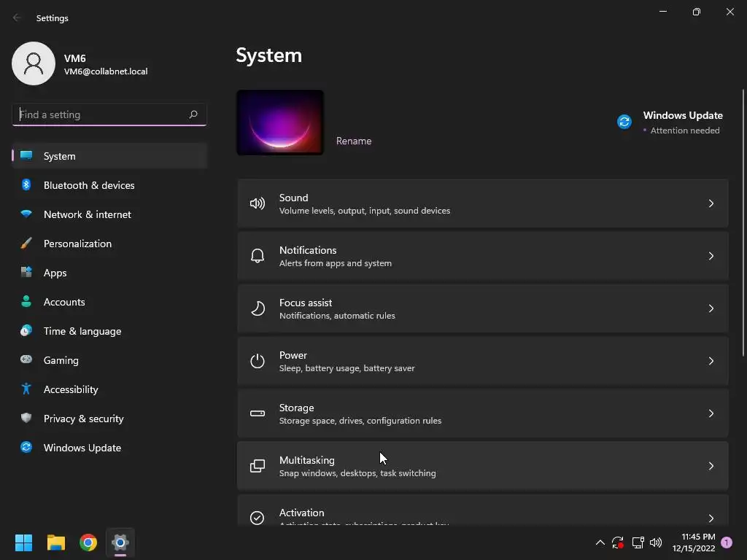Screen dimensions: 747x560
Task: Click VM6@collabnet.local email text
Action: pyautogui.click(x=106, y=71)
